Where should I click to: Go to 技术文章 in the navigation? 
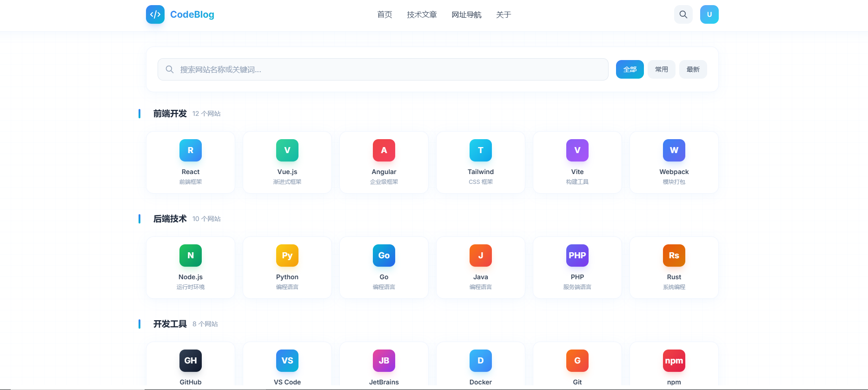tap(422, 14)
